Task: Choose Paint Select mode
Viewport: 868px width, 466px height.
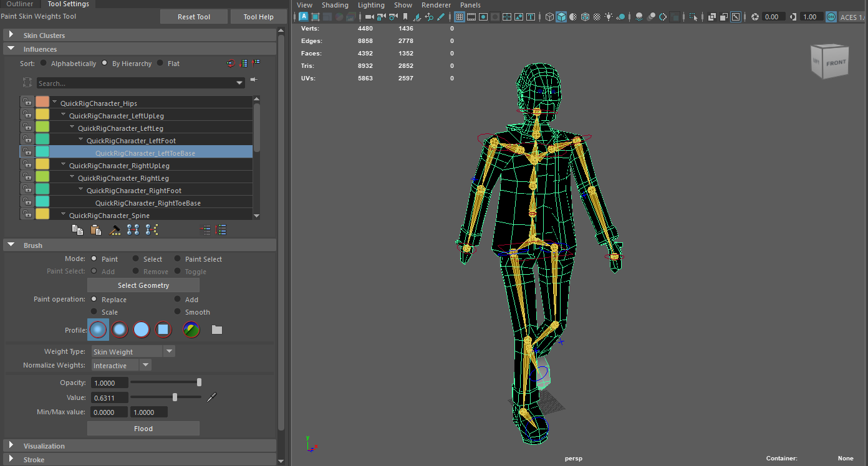Action: click(178, 259)
